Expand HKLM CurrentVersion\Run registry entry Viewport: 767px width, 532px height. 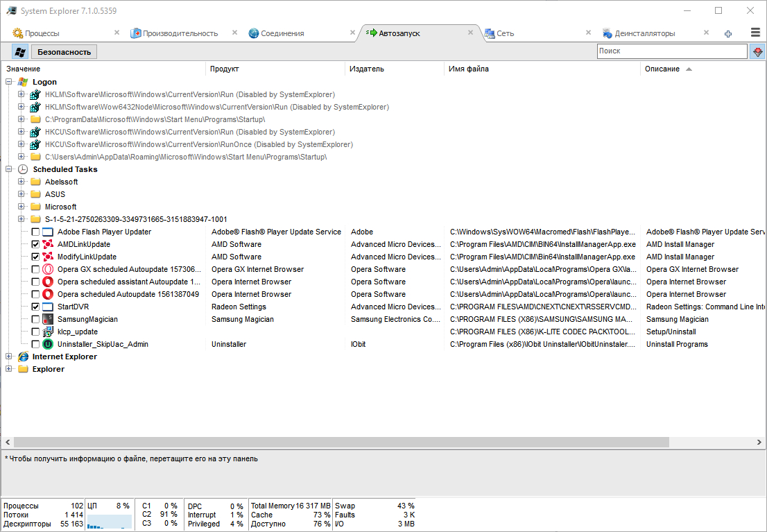point(21,94)
